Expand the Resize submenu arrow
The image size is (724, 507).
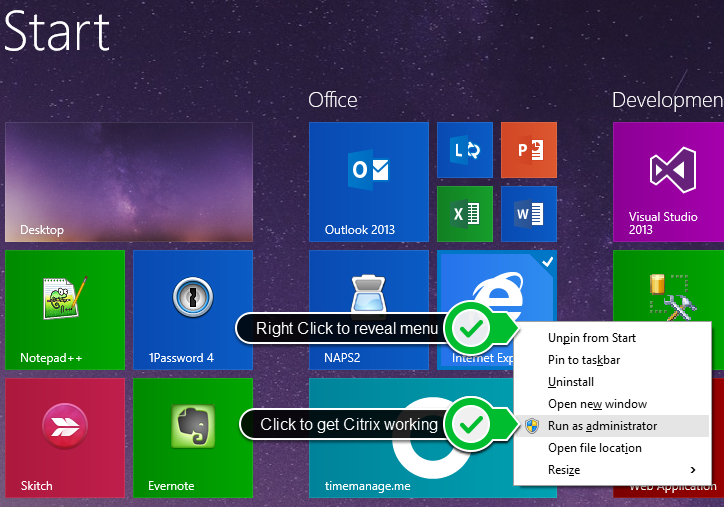pyautogui.click(x=693, y=470)
